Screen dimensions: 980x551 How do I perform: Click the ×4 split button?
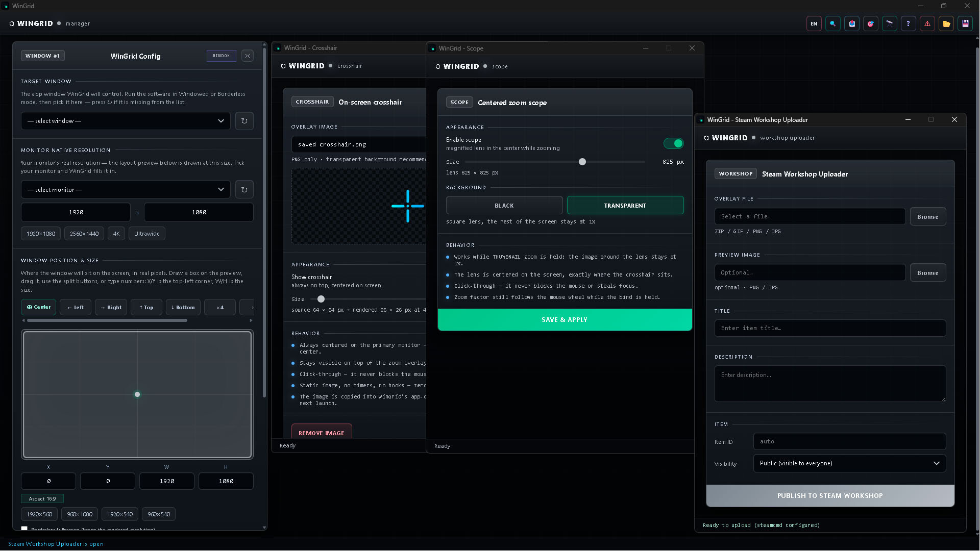coord(220,307)
